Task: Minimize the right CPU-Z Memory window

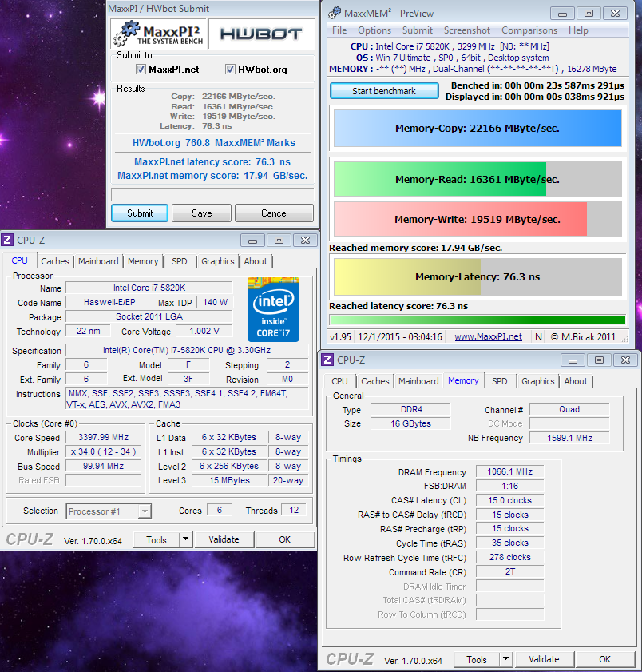Action: pyautogui.click(x=573, y=360)
